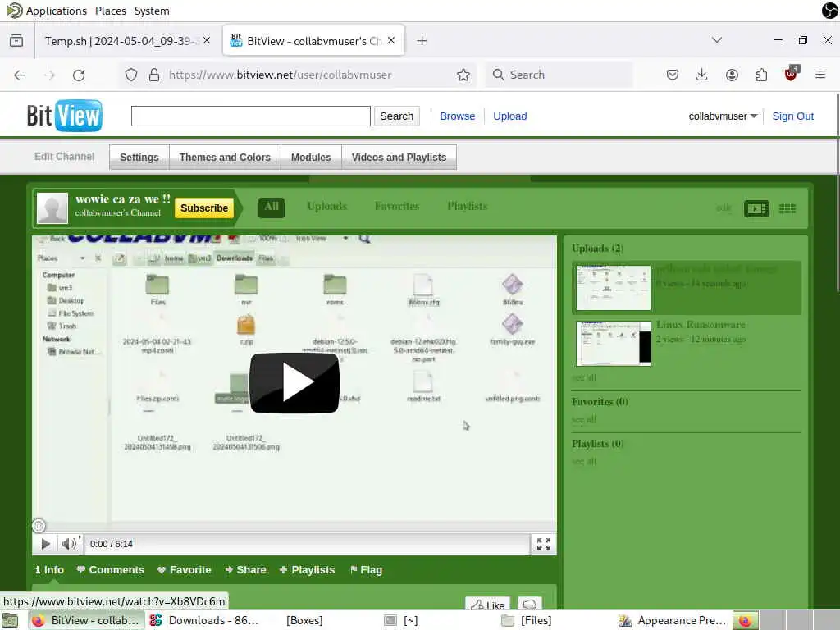Flag the video
The width and height of the screenshot is (840, 630).
pos(366,570)
